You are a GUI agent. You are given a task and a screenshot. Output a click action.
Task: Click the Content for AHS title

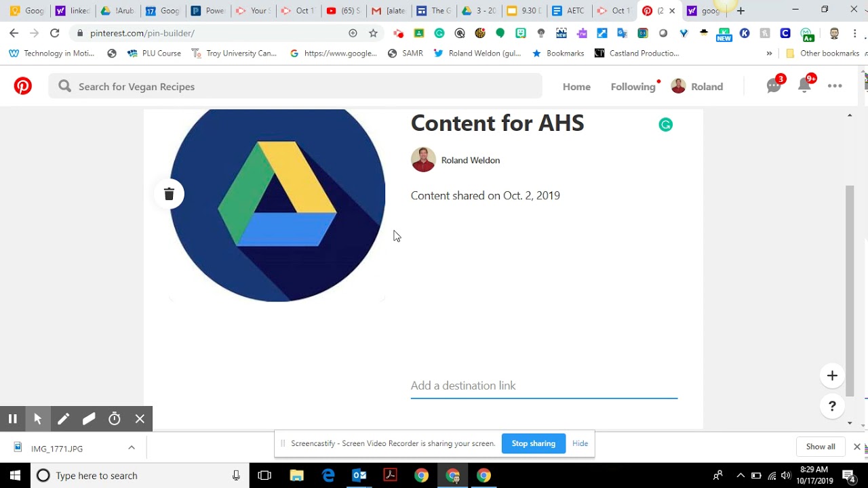[497, 123]
